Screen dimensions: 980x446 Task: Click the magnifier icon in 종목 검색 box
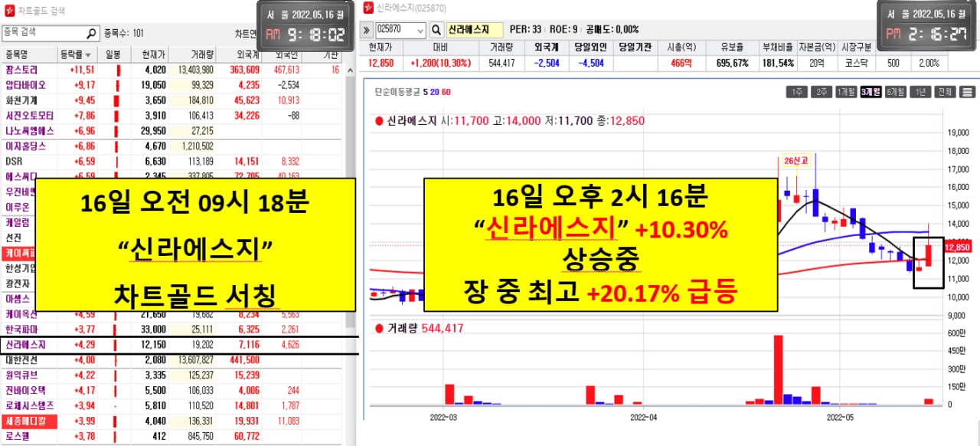pos(92,34)
